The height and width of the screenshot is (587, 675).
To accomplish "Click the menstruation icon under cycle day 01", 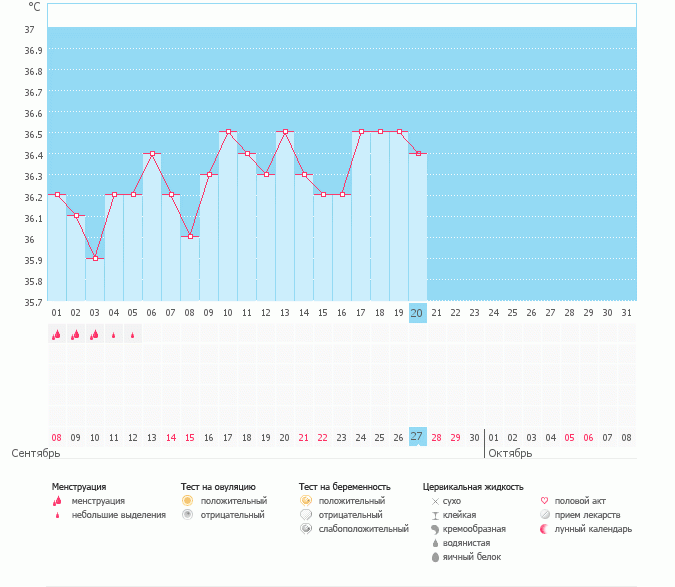I will pyautogui.click(x=56, y=336).
